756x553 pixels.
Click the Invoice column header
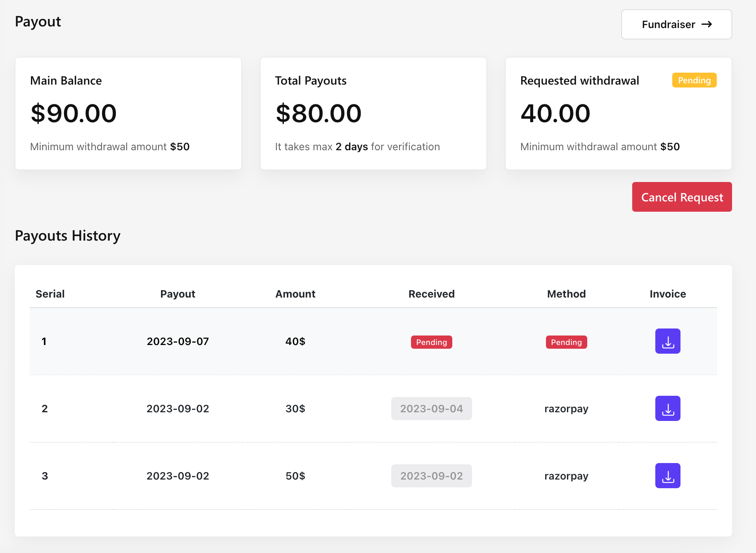(668, 294)
